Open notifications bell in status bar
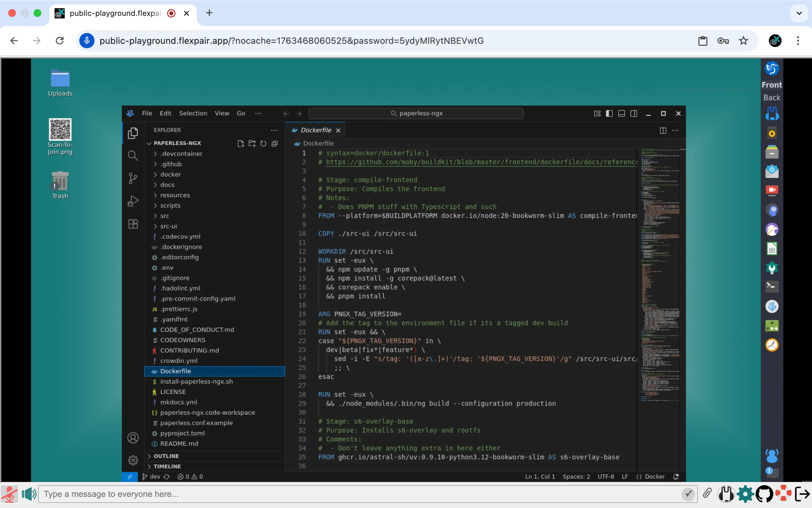812x508 pixels. 676,477
